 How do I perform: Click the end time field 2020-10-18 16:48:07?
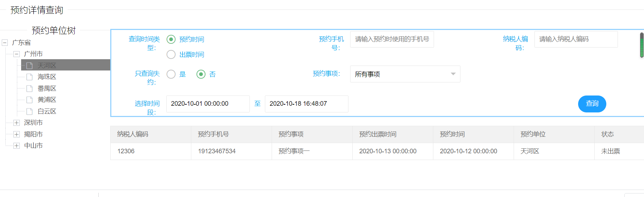[x=306, y=104]
